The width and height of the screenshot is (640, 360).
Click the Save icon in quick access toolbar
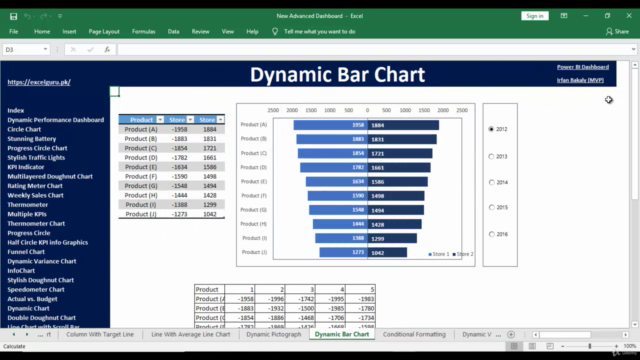(x=13, y=16)
